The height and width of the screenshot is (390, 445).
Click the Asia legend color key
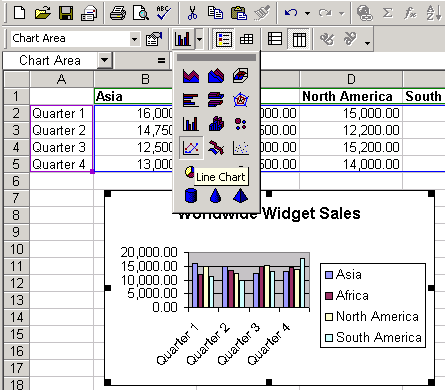pyautogui.click(x=329, y=275)
